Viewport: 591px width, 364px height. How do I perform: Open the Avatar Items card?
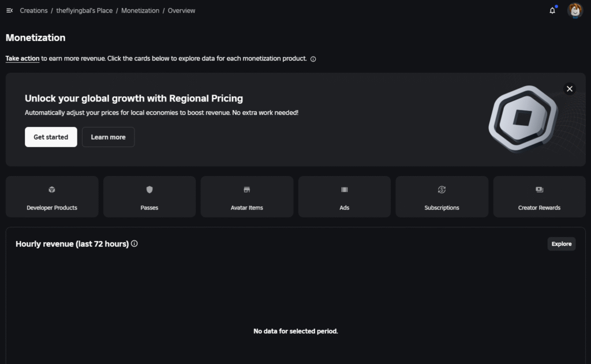click(x=246, y=196)
